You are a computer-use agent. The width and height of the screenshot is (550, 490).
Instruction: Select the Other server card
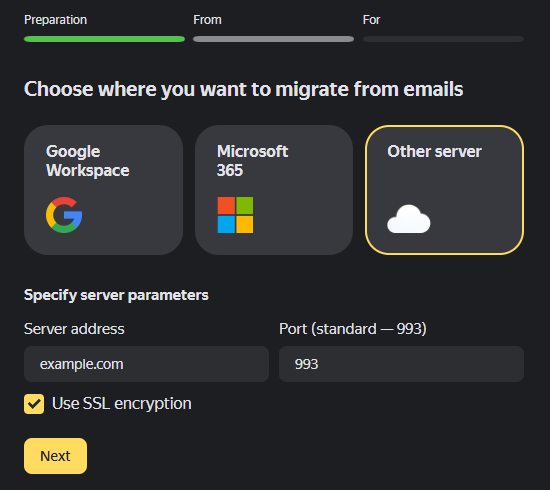pyautogui.click(x=444, y=190)
